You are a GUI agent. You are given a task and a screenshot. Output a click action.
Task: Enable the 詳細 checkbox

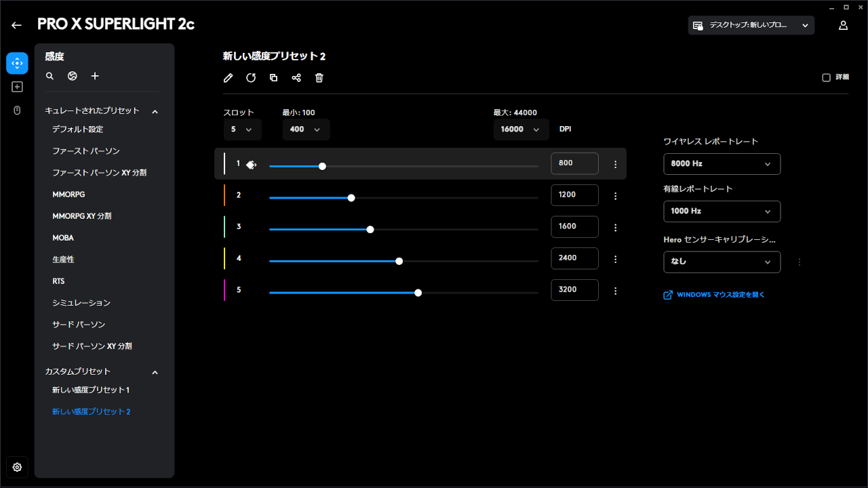[825, 77]
